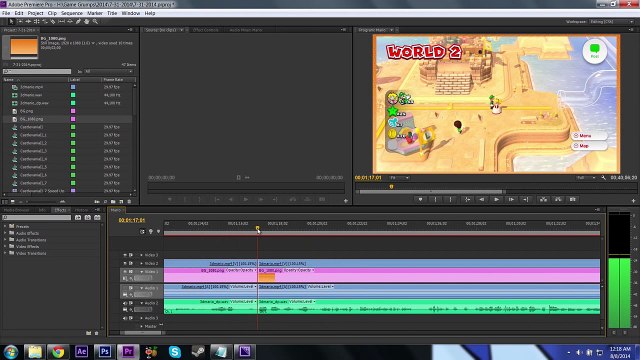
Task: Select the Slide tool
Action: coord(70,22)
